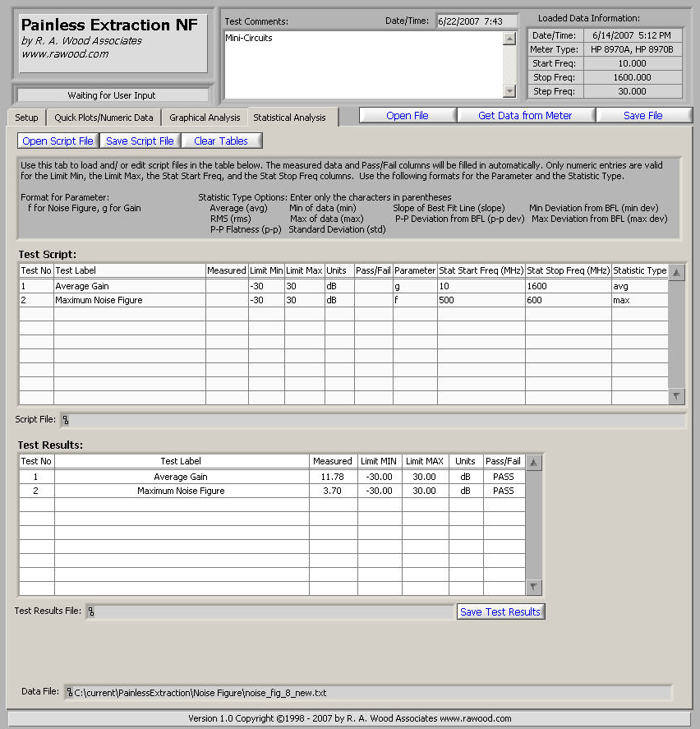700x729 pixels.
Task: Save results with Save Test Results button
Action: 500,611
